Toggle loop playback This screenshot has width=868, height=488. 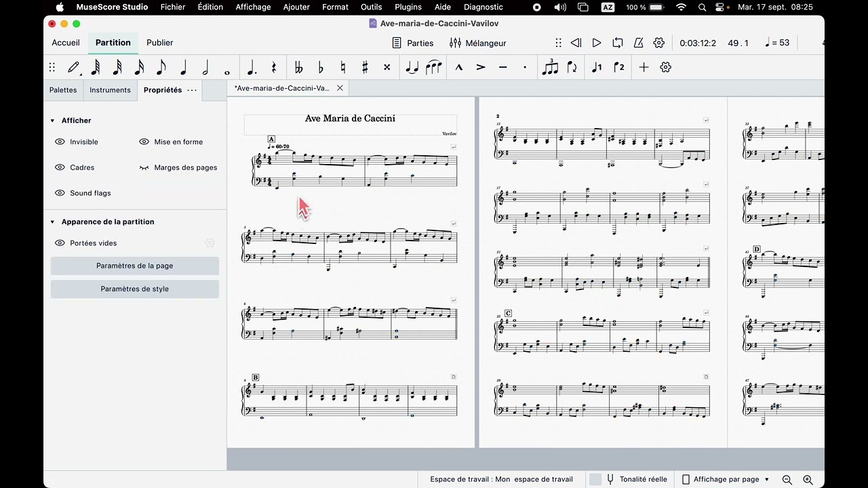point(617,43)
